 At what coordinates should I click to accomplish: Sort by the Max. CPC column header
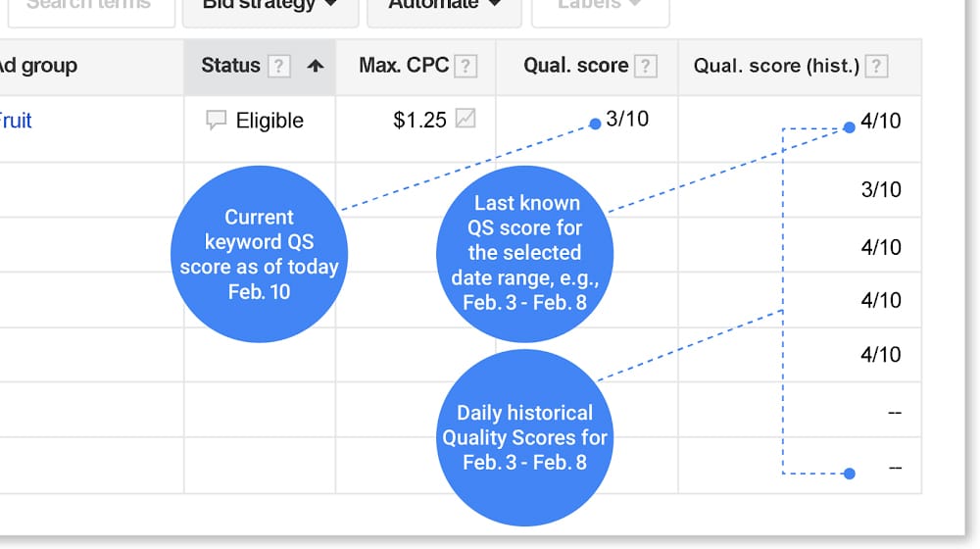pos(404,65)
